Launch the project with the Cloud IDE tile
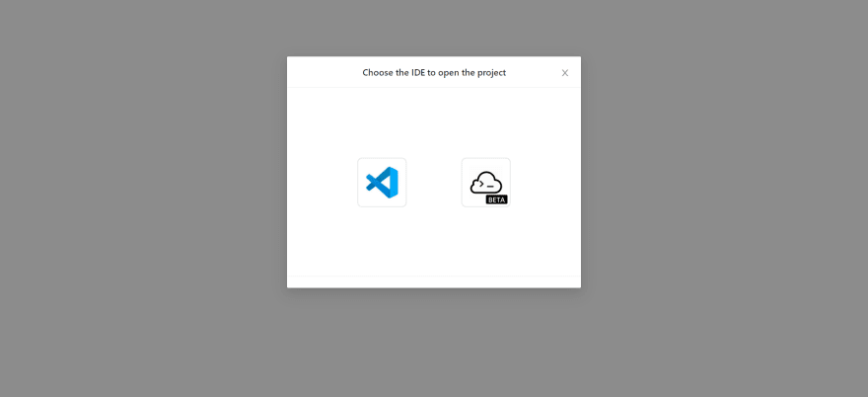This screenshot has width=868, height=397. point(486,183)
